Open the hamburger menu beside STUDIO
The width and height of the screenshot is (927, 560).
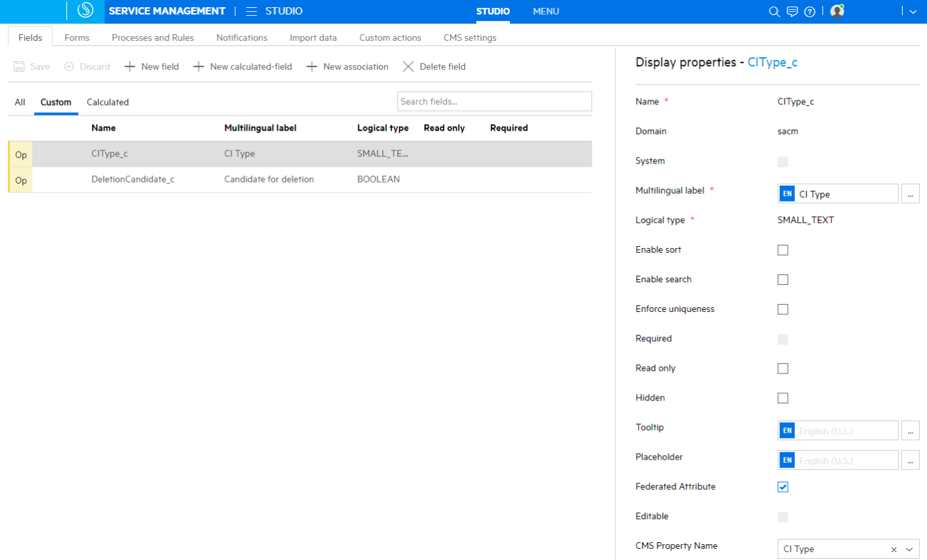tap(251, 11)
